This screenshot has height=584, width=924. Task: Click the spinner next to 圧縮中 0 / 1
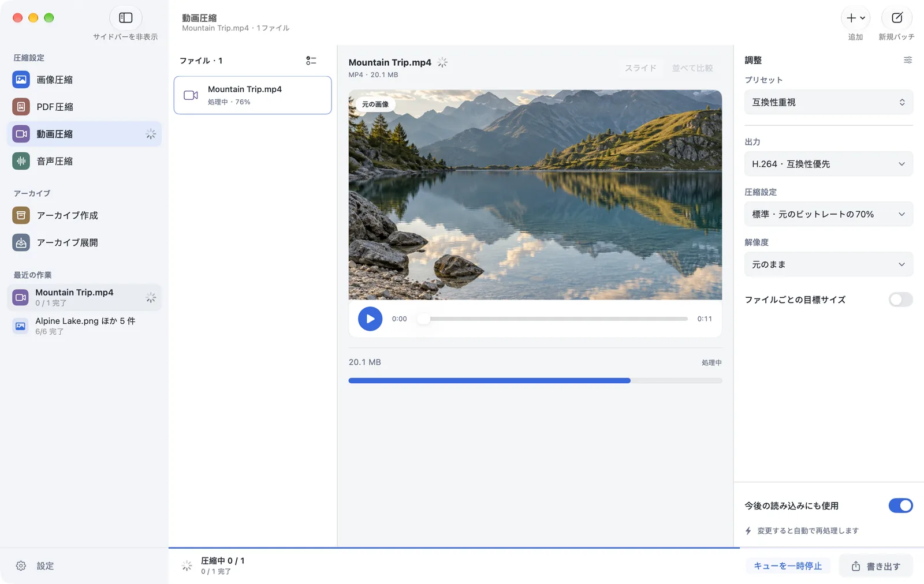[x=187, y=566]
